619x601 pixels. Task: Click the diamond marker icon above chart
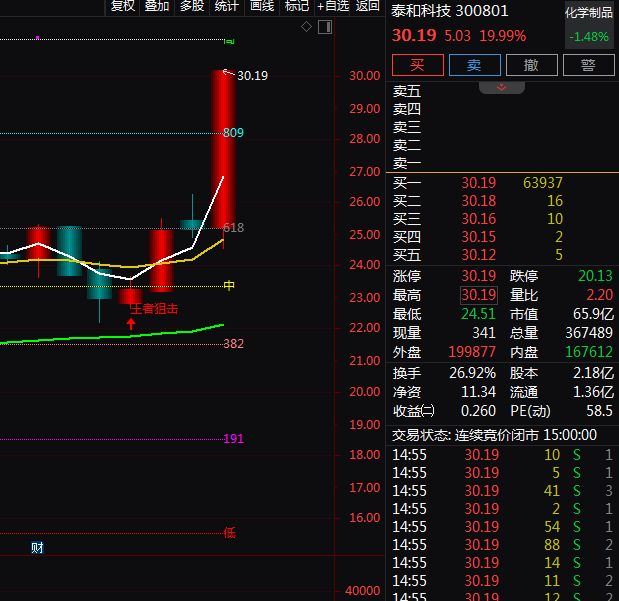pyautogui.click(x=306, y=27)
